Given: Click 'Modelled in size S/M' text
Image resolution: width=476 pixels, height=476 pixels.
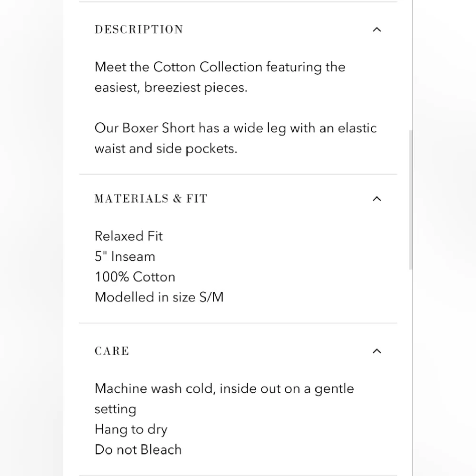Looking at the screenshot, I should point(159,297).
